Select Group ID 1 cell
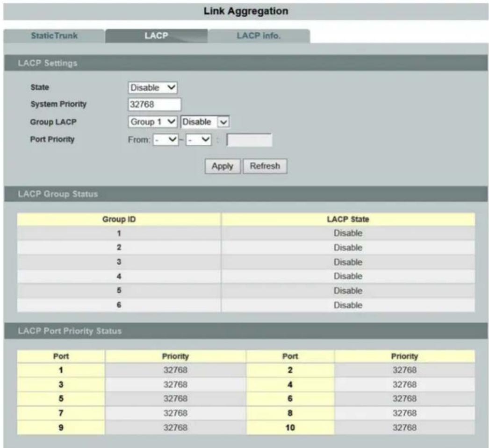Viewport: 489px width, 448px height. 119,234
